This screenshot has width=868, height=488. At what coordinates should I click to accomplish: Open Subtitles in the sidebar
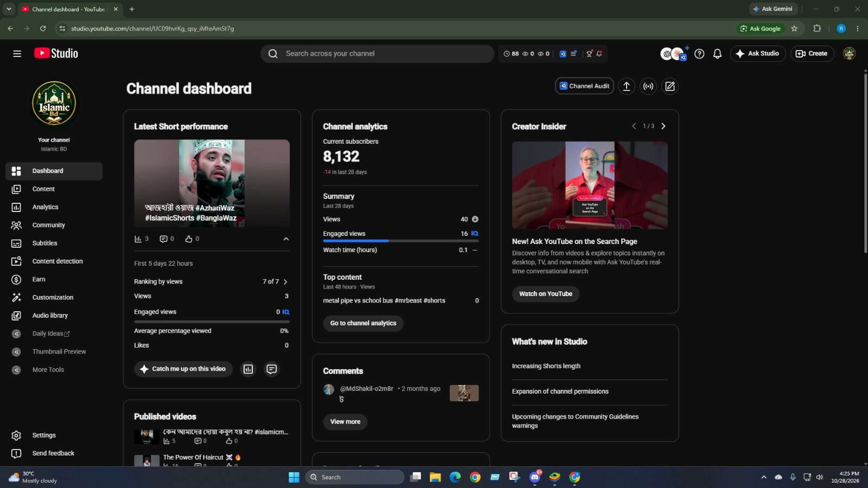[54, 243]
